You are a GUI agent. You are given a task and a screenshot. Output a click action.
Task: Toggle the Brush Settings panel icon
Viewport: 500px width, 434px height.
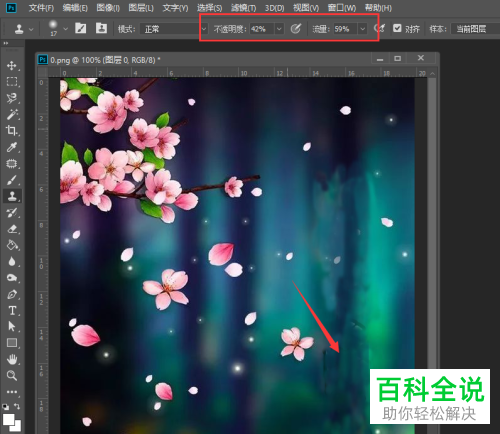click(x=80, y=29)
